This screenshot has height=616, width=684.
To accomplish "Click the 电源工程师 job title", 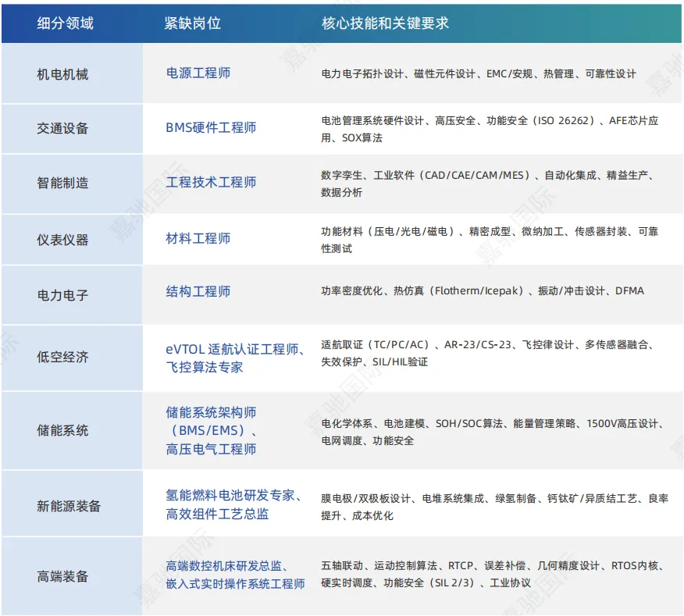I will tap(198, 73).
